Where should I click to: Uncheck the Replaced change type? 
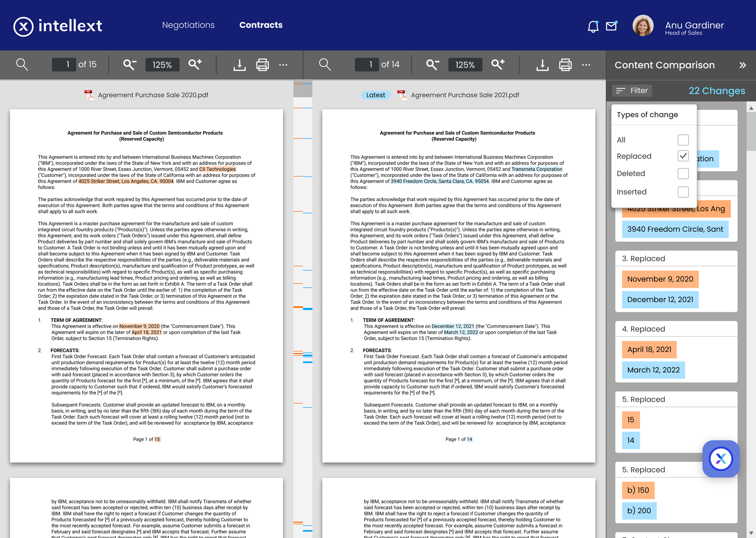(x=683, y=156)
